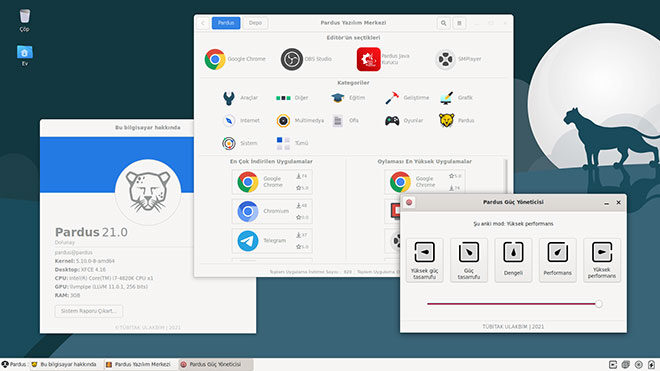
Task: Open the Araçlar category
Action: [240, 98]
